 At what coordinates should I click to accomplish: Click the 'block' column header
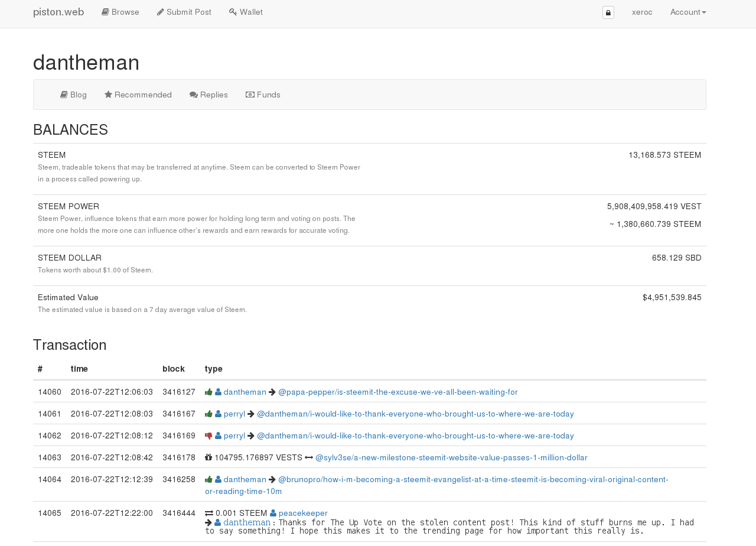coord(174,369)
